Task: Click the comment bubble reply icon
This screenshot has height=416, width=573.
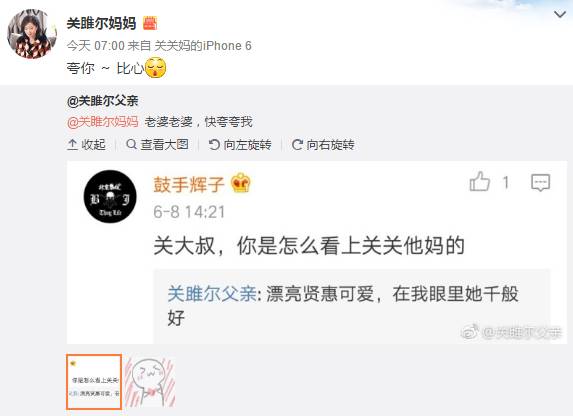Action: [x=540, y=182]
